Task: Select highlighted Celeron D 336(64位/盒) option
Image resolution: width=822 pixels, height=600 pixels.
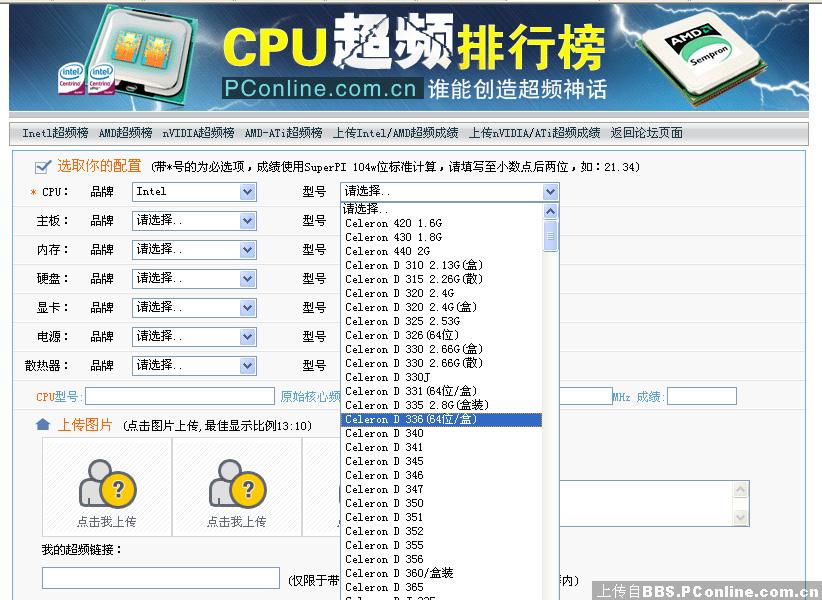Action: [x=441, y=420]
